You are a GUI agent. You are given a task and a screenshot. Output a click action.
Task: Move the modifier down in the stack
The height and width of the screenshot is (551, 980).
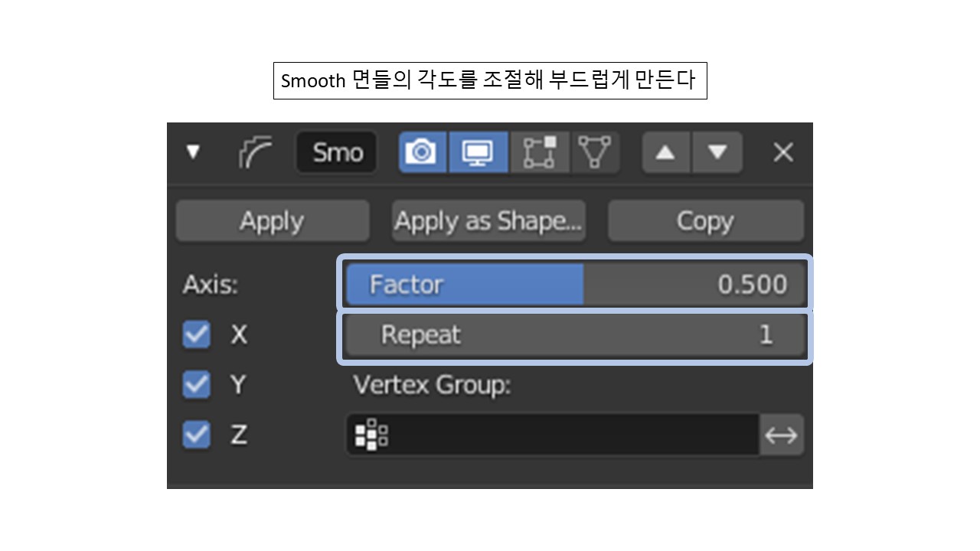click(x=717, y=152)
